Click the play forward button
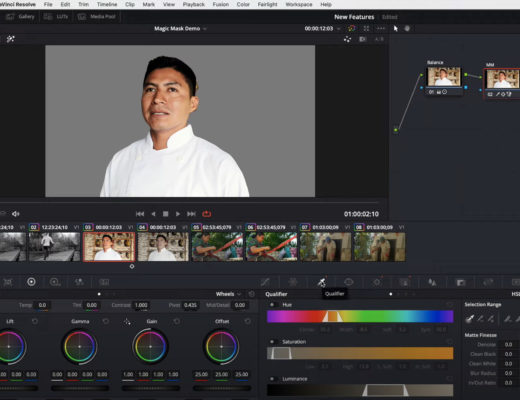The height and width of the screenshot is (400, 520). coord(178,214)
